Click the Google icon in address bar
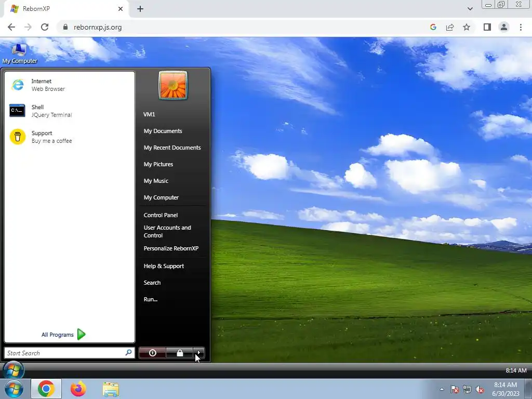This screenshot has width=532, height=399. pyautogui.click(x=433, y=27)
